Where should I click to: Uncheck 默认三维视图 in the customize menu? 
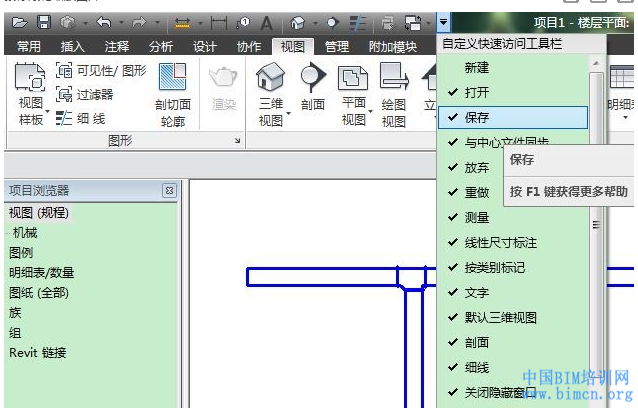point(500,318)
